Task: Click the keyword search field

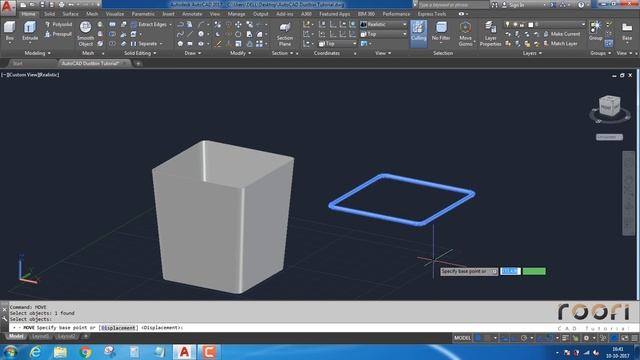Action: [x=453, y=5]
